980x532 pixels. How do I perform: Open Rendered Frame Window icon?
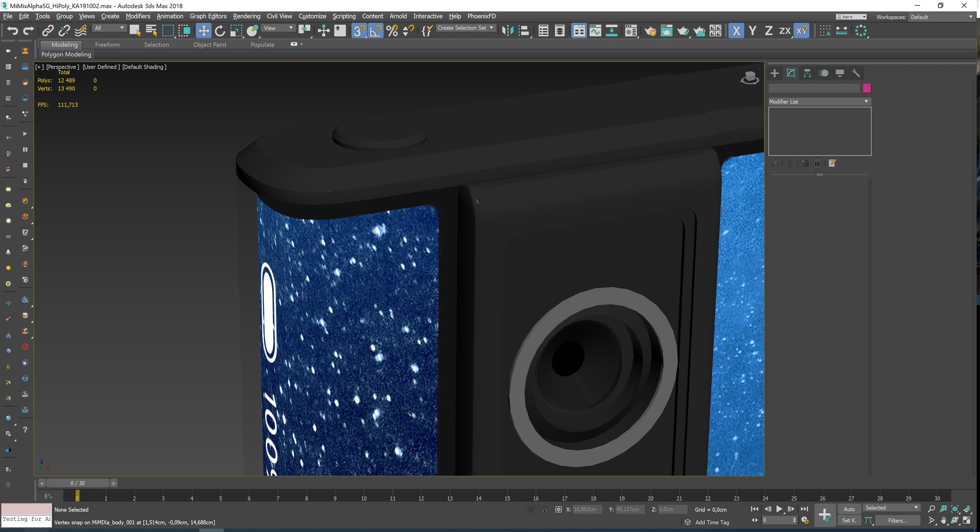tap(667, 31)
